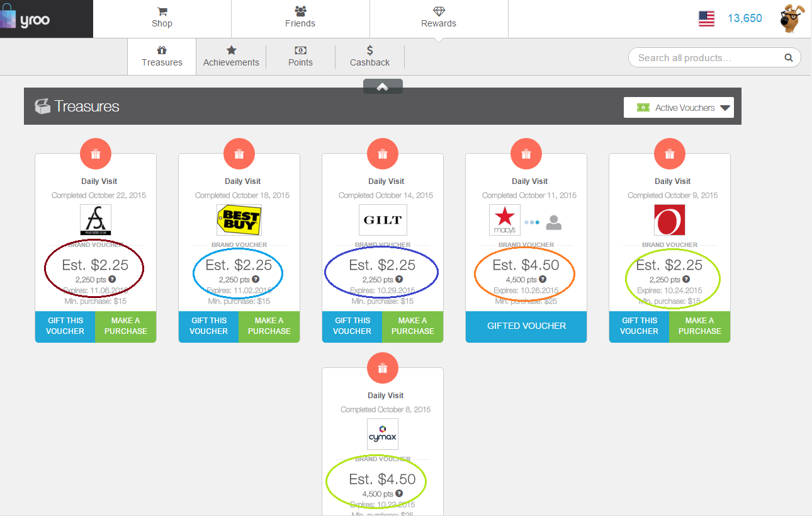
Task: Select the US flag country icon
Action: (706, 19)
